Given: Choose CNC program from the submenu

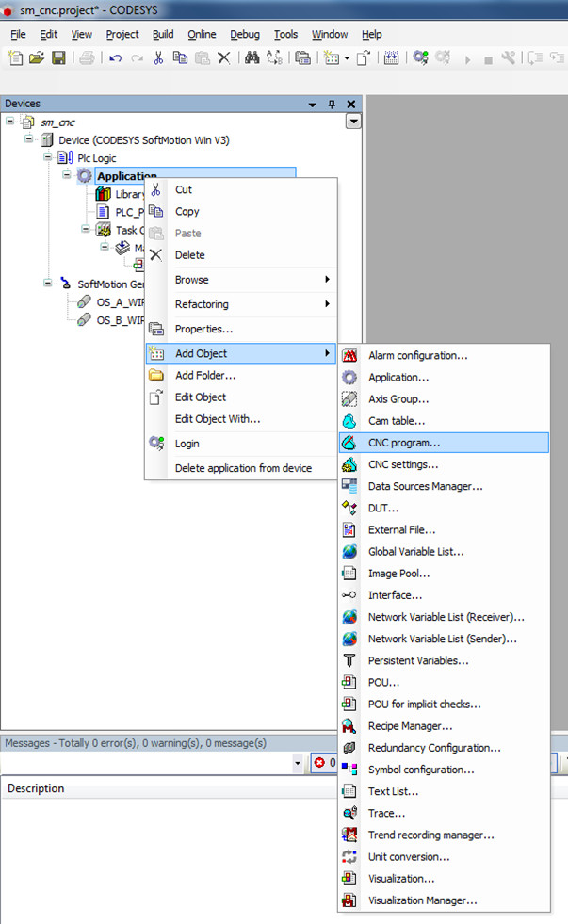Looking at the screenshot, I should (445, 443).
